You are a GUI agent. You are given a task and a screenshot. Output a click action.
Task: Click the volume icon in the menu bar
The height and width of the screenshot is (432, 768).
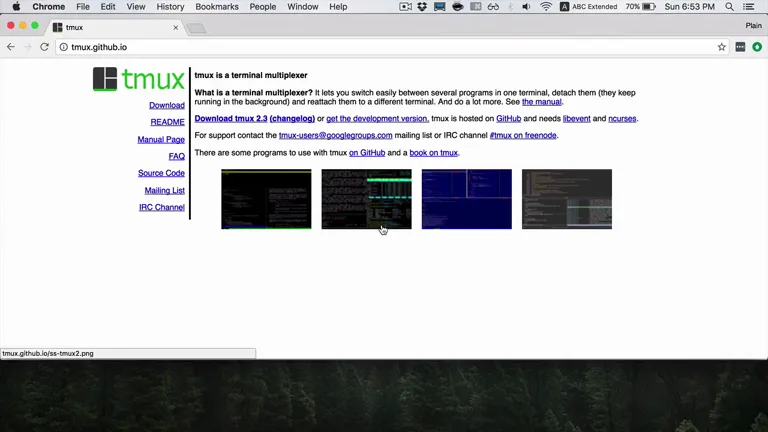[527, 7]
